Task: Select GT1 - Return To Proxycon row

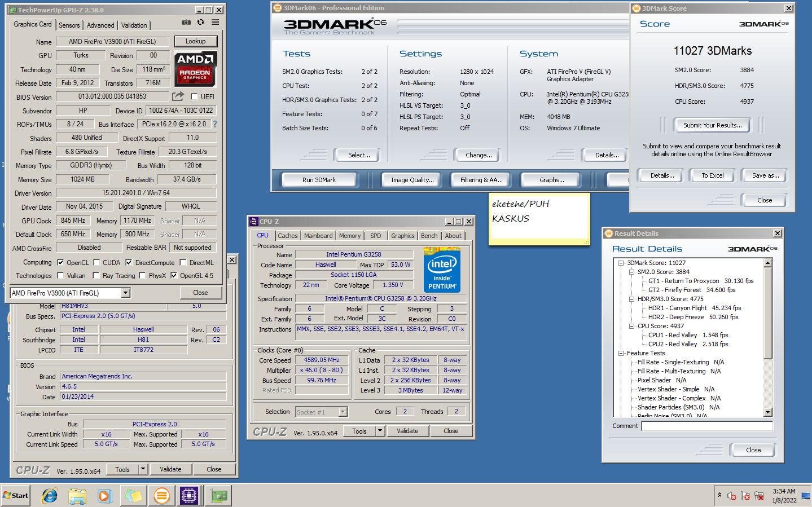Action: point(701,281)
